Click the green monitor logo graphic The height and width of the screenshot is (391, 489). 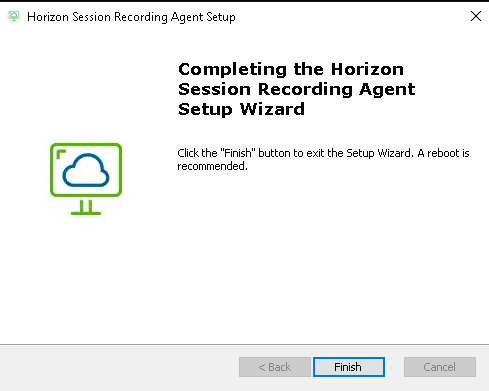pyautogui.click(x=86, y=179)
